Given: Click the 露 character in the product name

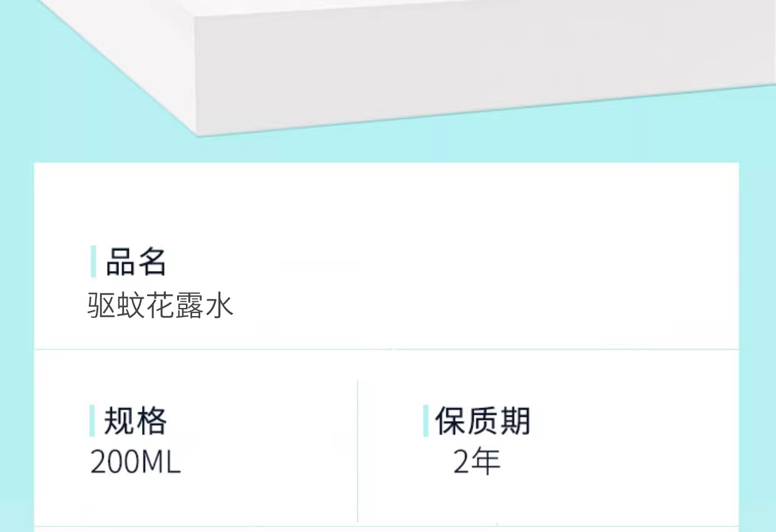Looking at the screenshot, I should pos(190,306).
